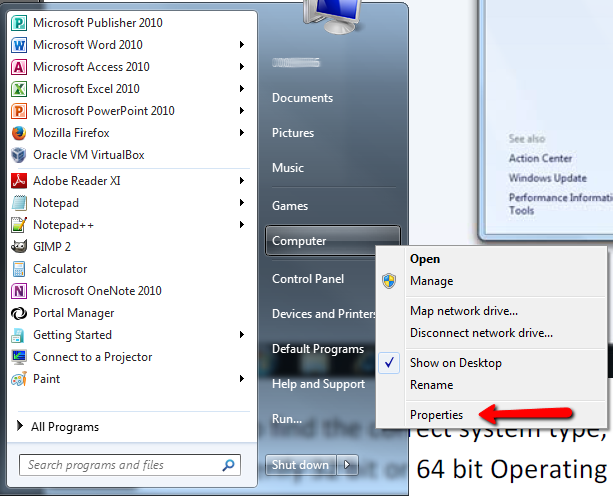This screenshot has width=613, height=496.
Task: Click the Microsoft Word 2010 icon
Action: [19, 45]
